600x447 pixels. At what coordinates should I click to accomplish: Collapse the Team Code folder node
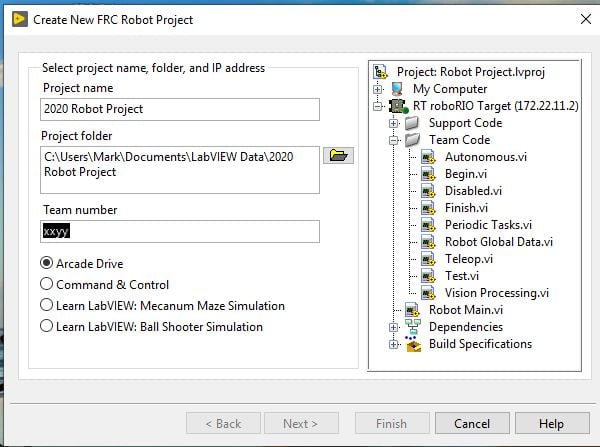click(393, 140)
